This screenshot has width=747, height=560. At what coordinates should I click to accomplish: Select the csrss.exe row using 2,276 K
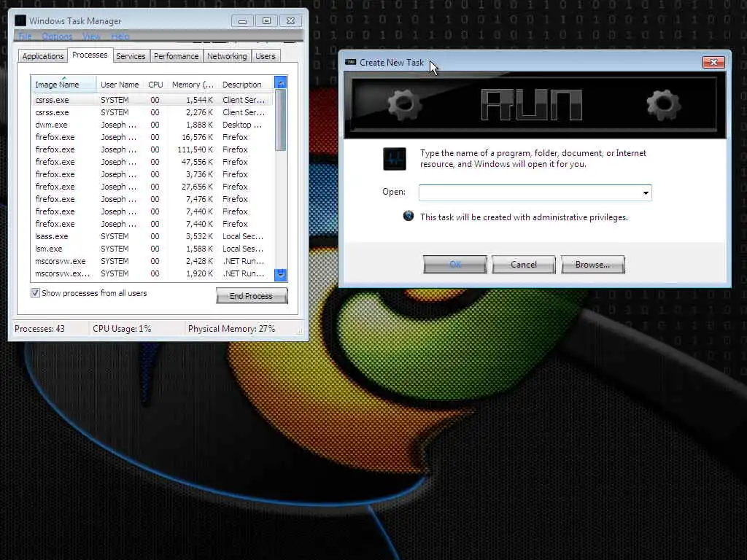[152, 112]
